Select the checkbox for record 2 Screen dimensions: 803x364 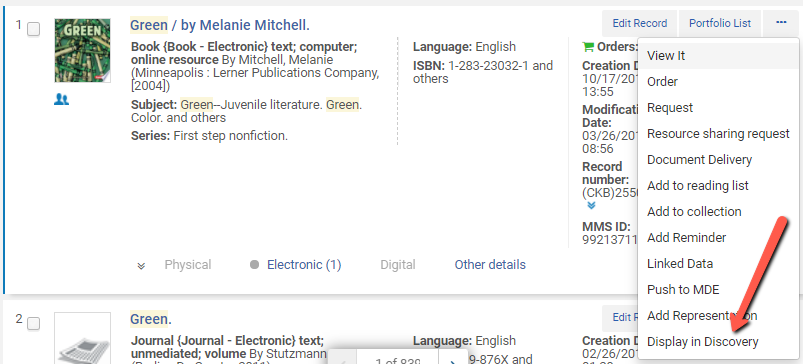tap(33, 324)
